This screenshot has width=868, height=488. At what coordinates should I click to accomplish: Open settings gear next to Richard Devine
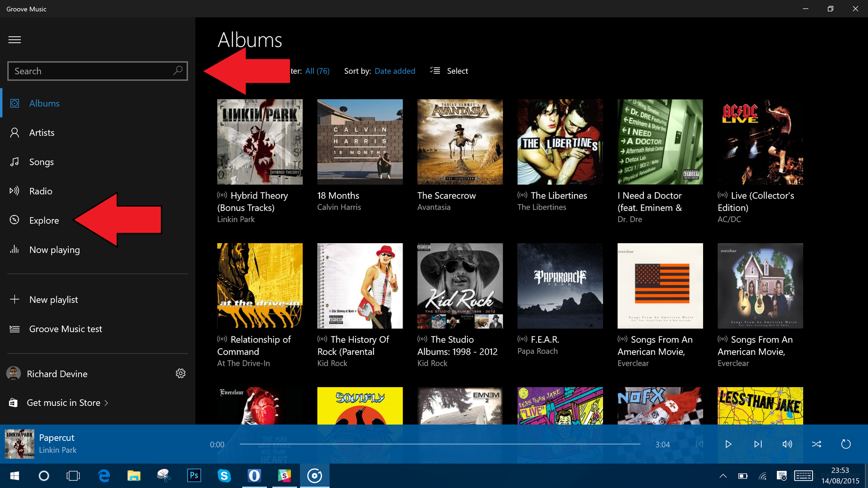(181, 373)
